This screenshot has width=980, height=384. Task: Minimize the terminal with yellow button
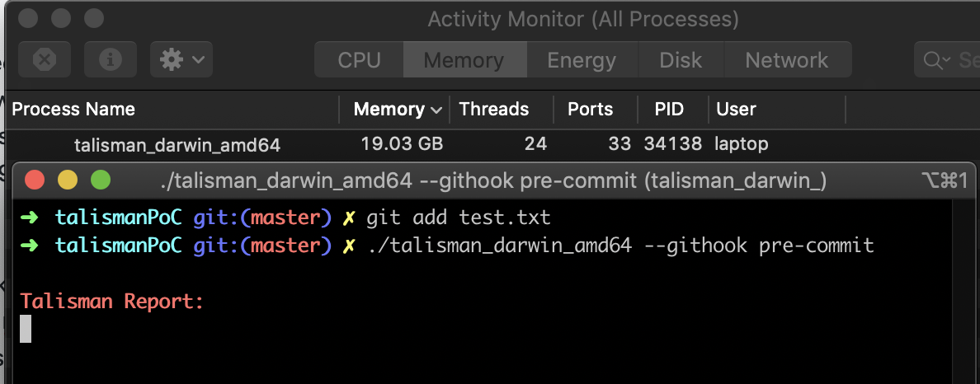68,180
